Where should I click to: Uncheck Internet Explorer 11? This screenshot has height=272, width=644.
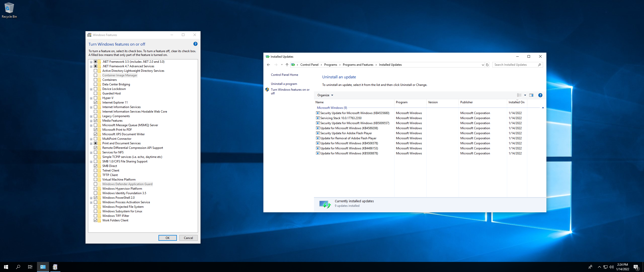[x=96, y=103]
